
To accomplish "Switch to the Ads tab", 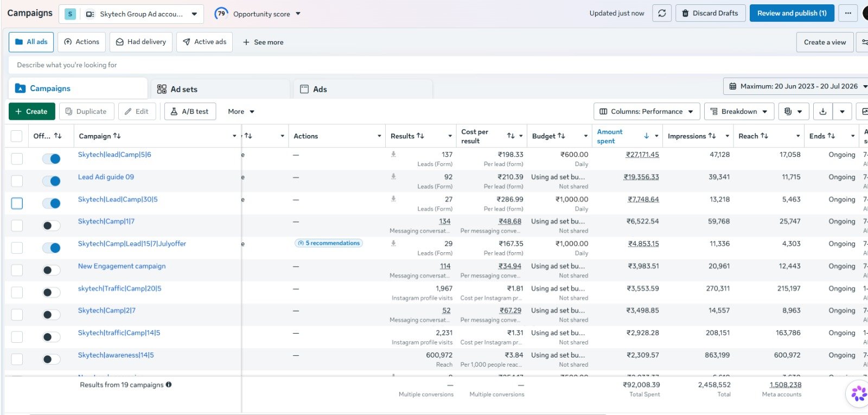I will (x=362, y=89).
